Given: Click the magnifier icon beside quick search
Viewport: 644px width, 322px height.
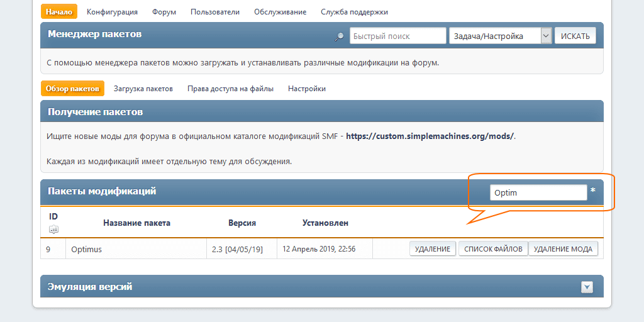Looking at the screenshot, I should tap(339, 36).
